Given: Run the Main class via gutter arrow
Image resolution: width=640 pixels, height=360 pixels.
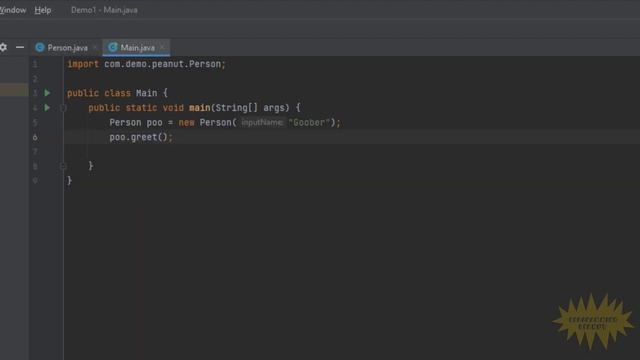Looking at the screenshot, I should pyautogui.click(x=47, y=93).
